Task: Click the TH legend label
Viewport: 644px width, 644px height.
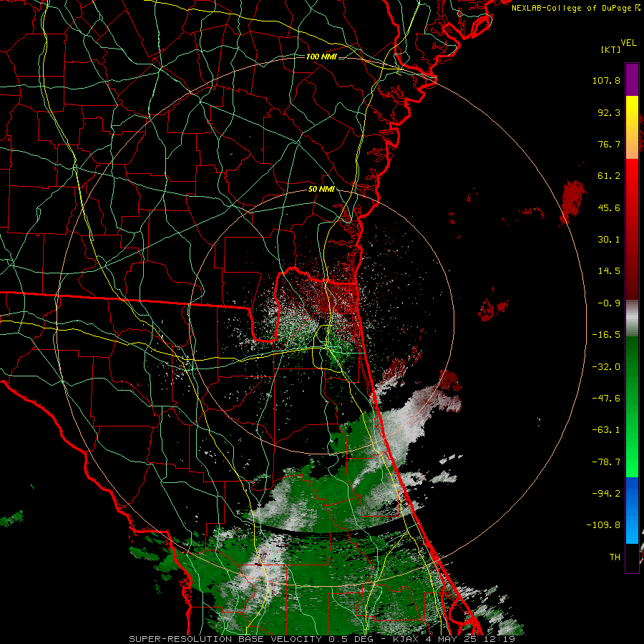Action: (615, 557)
